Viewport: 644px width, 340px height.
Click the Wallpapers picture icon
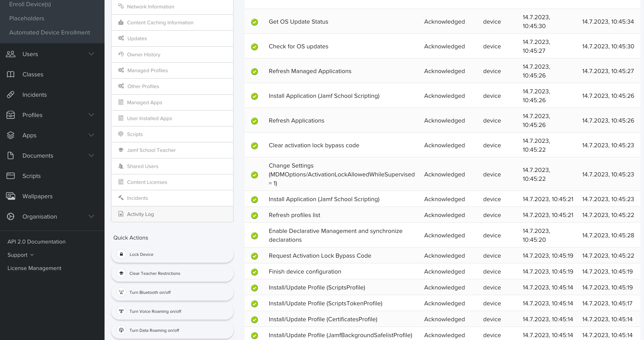[11, 196]
